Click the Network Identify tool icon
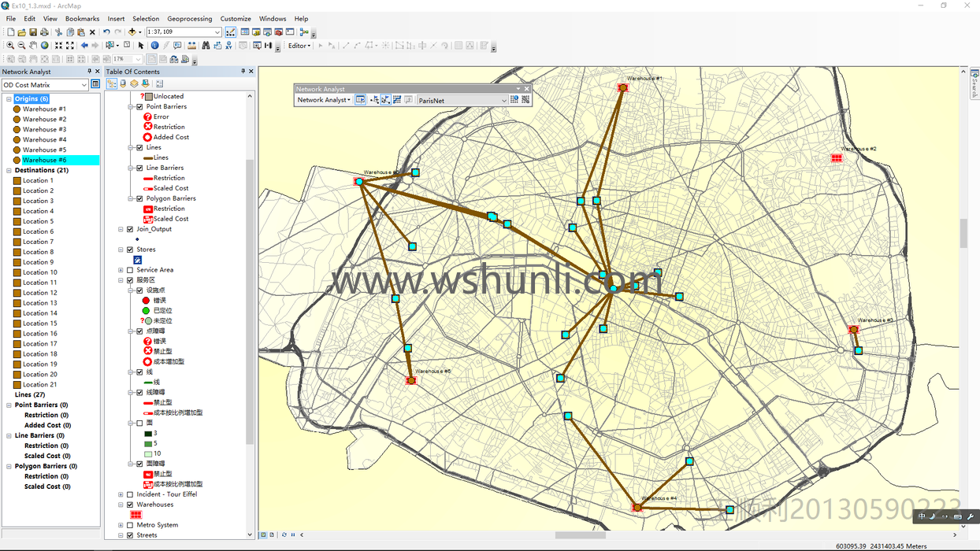Image resolution: width=980 pixels, height=551 pixels. [514, 100]
